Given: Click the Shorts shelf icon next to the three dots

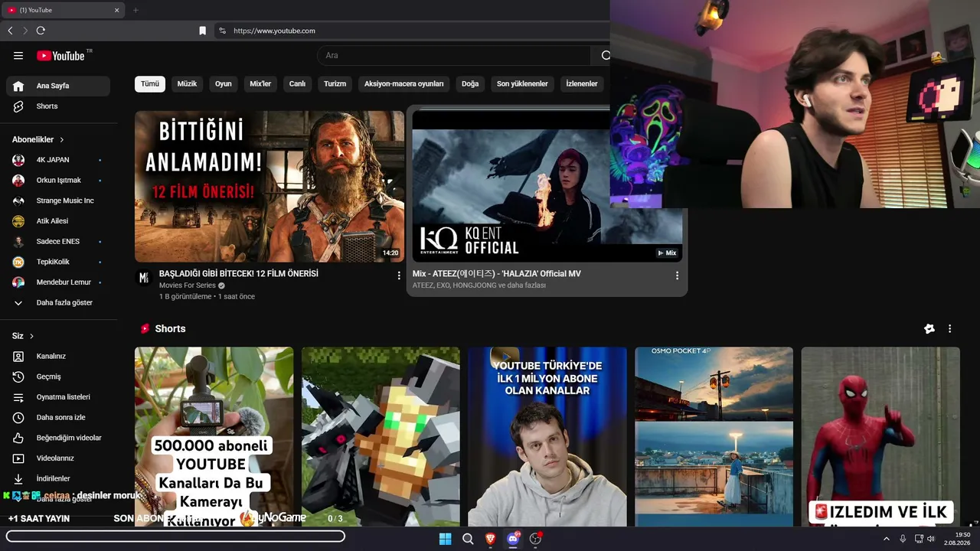Looking at the screenshot, I should 929,328.
